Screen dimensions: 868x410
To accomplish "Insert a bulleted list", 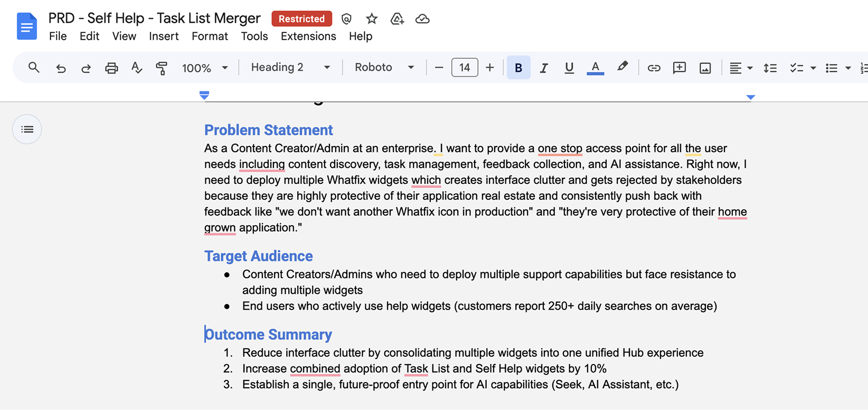I will click(832, 68).
